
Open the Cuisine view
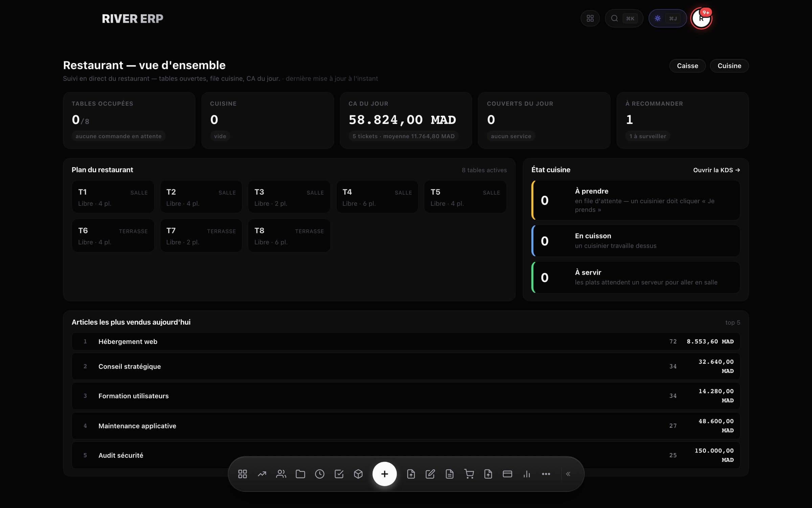(729, 66)
